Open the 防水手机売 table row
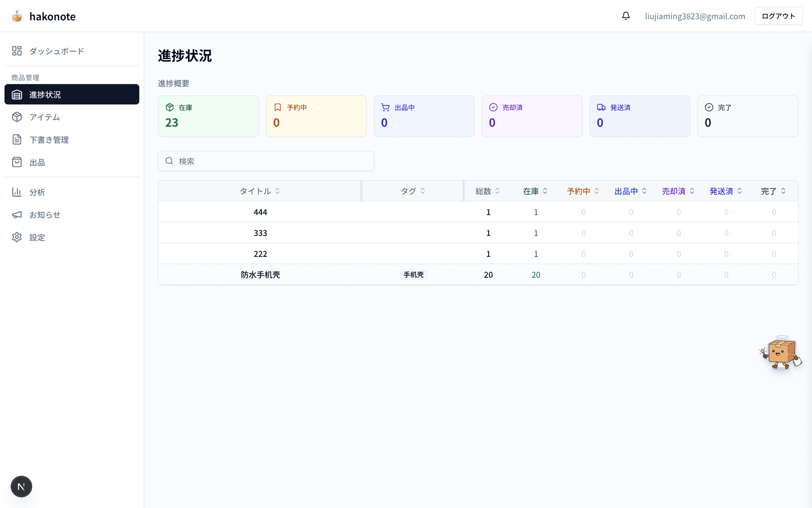The height and width of the screenshot is (508, 812). coord(260,274)
